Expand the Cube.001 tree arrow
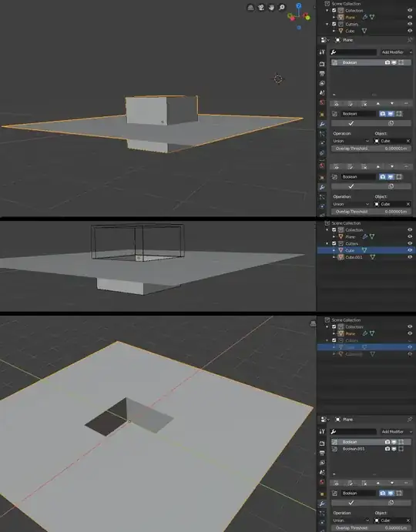This screenshot has width=416, height=532. point(334,257)
